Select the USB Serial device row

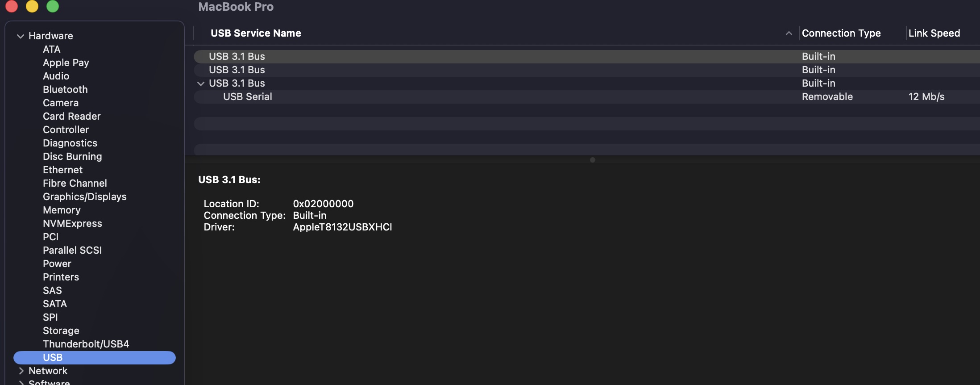[248, 97]
